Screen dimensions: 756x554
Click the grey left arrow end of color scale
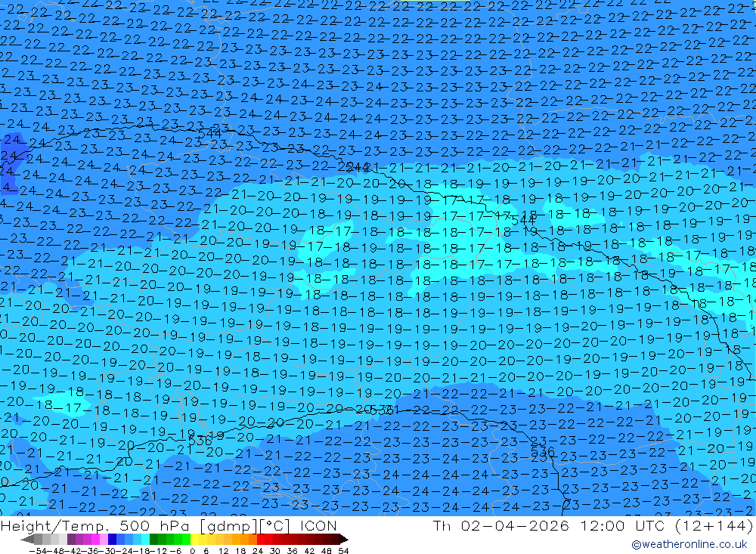point(27,540)
